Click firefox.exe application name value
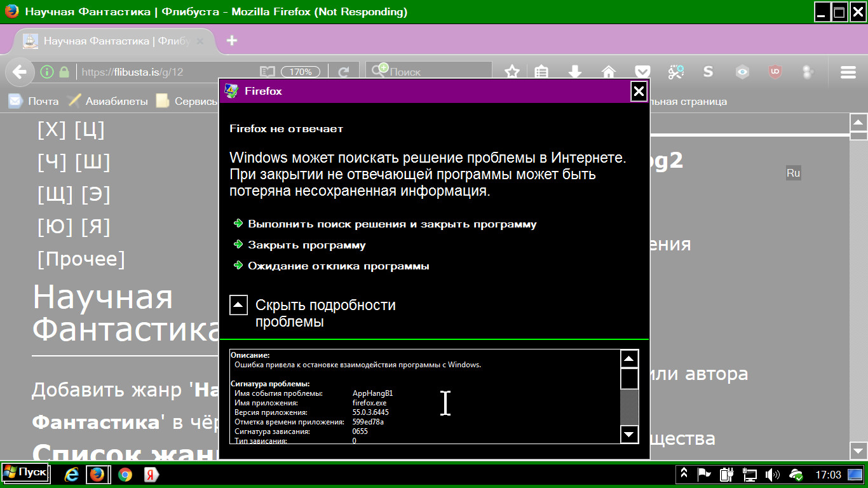Screen dimensions: 868x488 click(x=369, y=403)
